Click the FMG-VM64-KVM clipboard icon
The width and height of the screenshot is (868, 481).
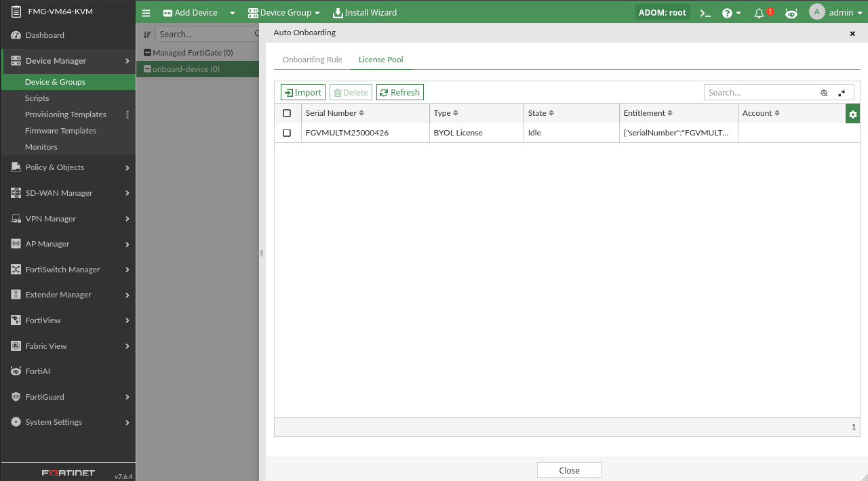pos(16,12)
